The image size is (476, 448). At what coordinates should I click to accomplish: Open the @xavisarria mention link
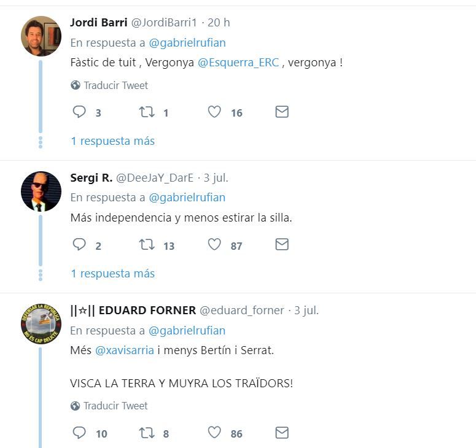click(124, 351)
